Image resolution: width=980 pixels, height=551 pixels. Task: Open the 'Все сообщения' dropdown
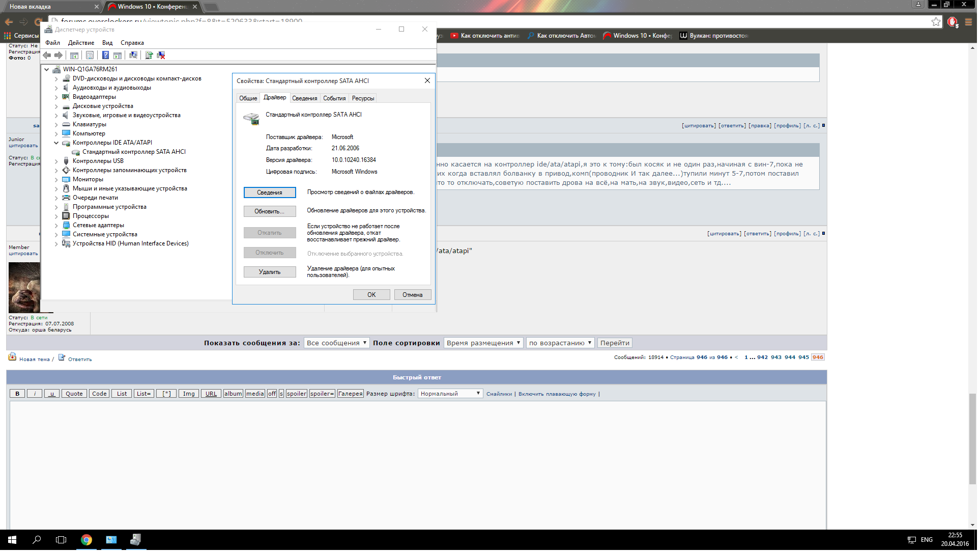(337, 344)
